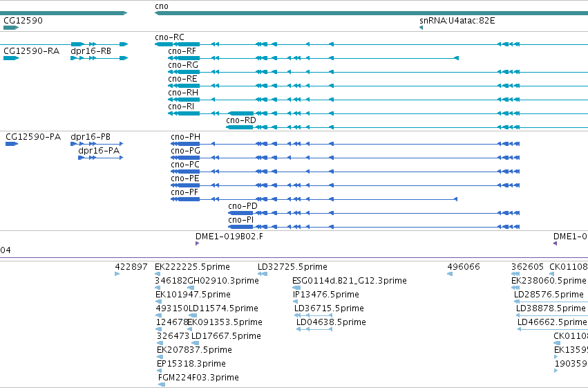The height and width of the screenshot is (388, 588).
Task: Select the cno-PI coding sequence
Action: click(374, 227)
